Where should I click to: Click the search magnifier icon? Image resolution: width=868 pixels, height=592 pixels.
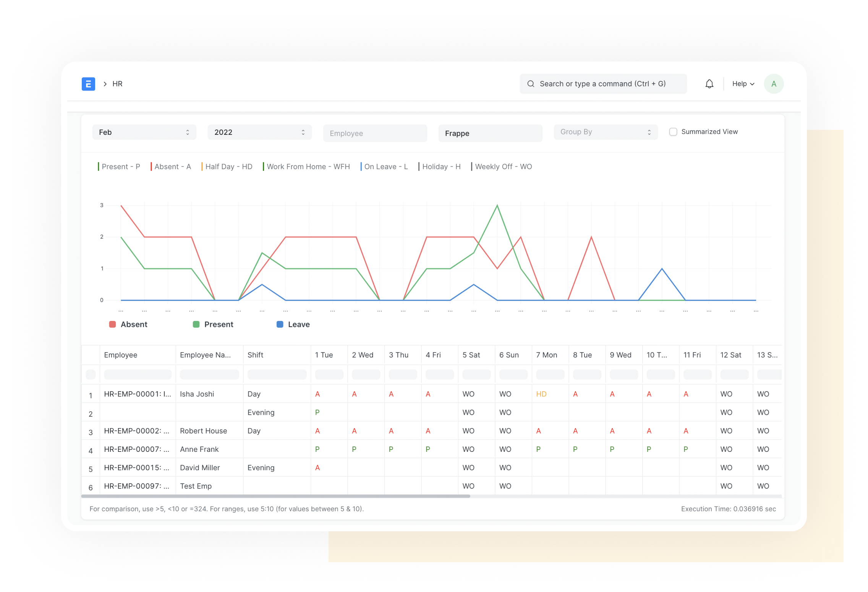tap(531, 83)
